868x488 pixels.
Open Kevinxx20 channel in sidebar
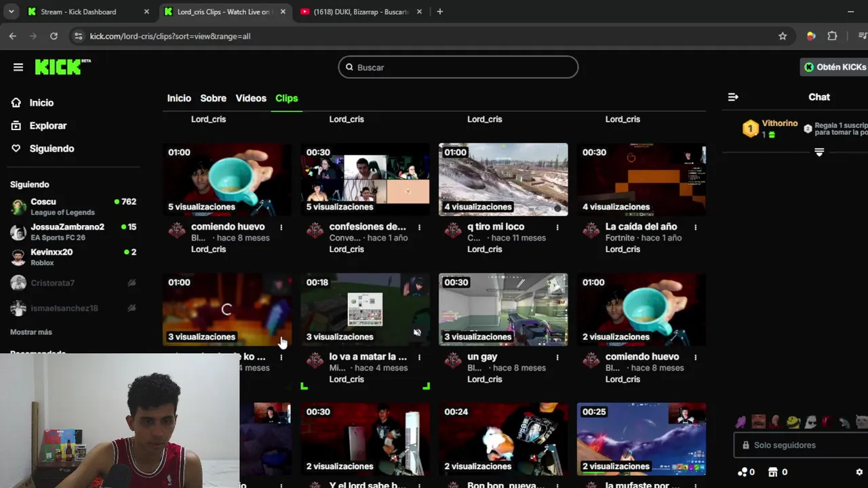pyautogui.click(x=73, y=257)
